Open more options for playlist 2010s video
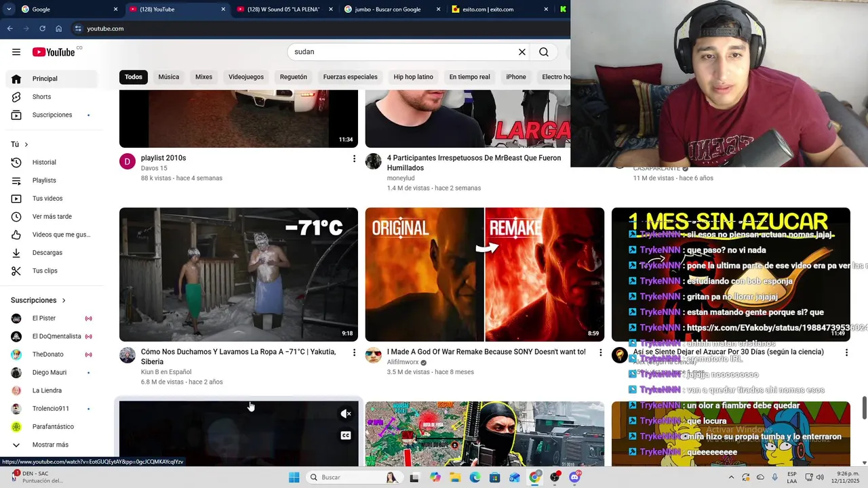Screen dimensions: 868x488 [x=354, y=159]
